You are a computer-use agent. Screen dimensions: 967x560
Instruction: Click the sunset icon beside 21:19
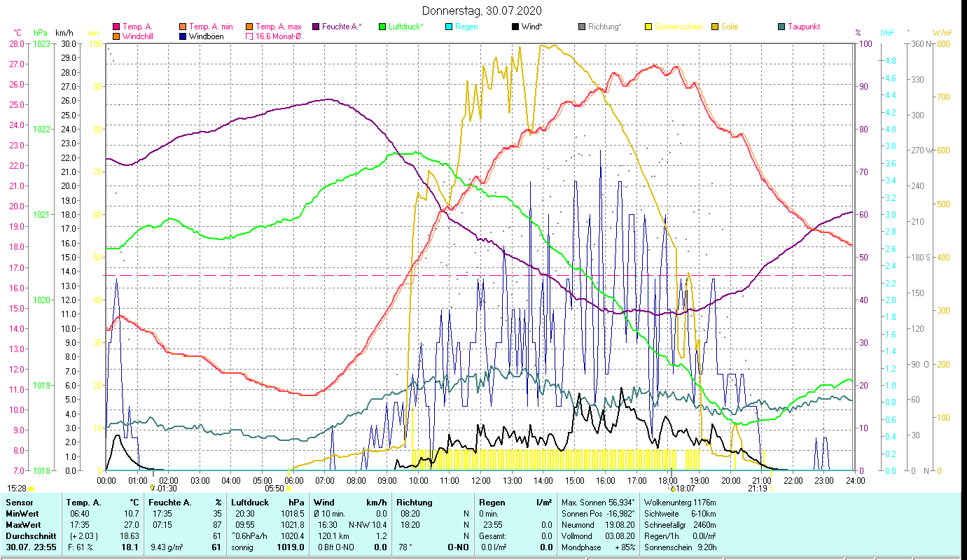coord(772,489)
